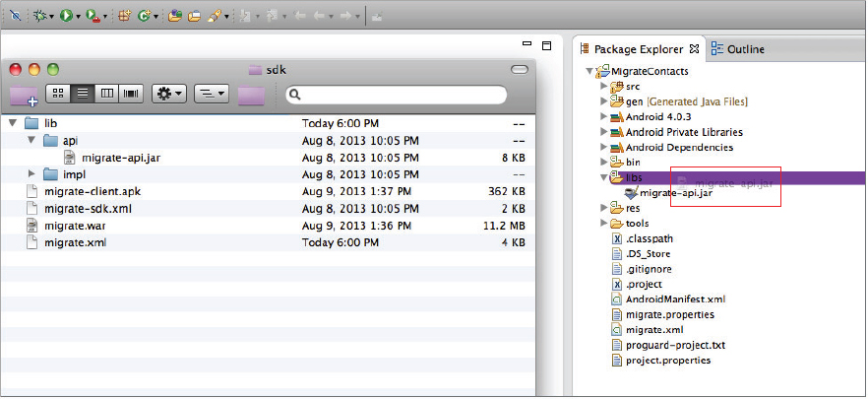Close the Package Explorer view tab
Image resolution: width=868 pixels, height=399 pixels.
[693, 48]
